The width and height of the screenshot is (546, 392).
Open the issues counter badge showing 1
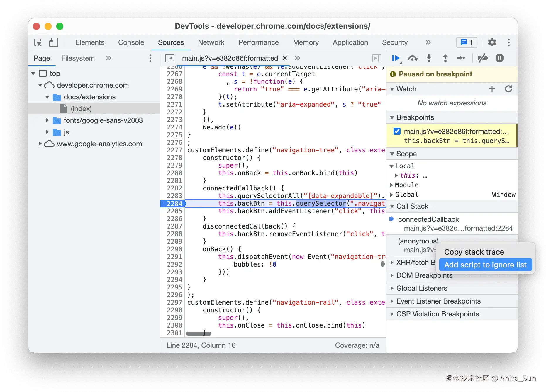(x=467, y=42)
